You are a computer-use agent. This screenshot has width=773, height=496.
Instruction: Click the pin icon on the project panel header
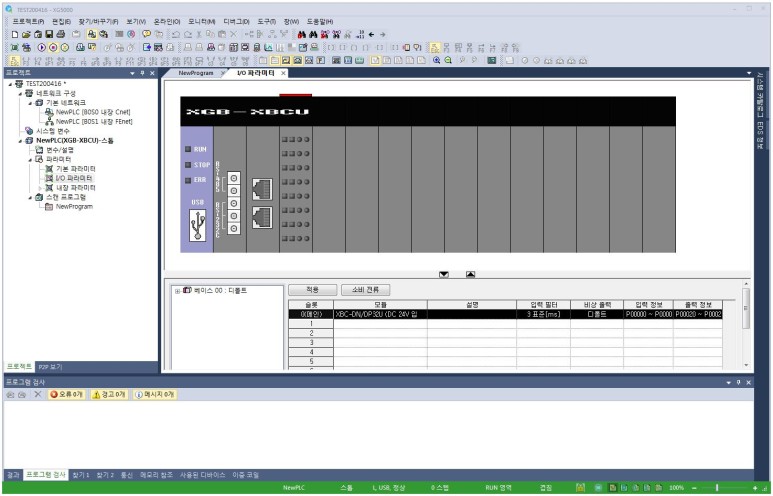pyautogui.click(x=142, y=73)
